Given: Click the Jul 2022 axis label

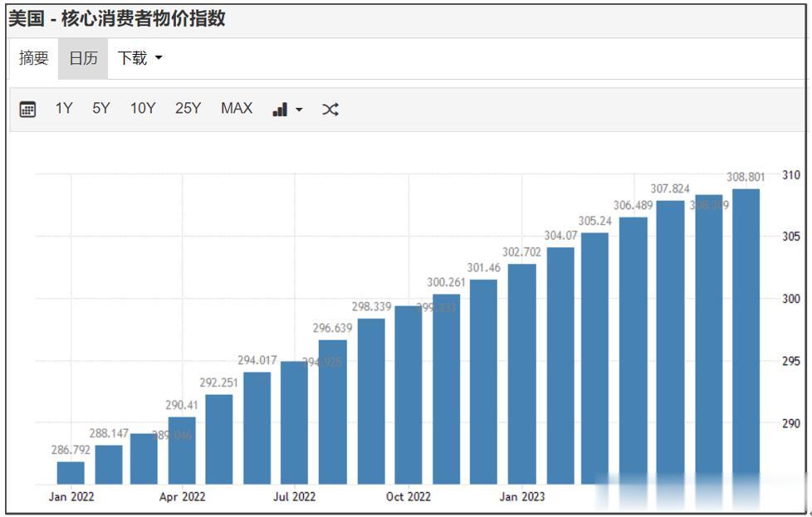Looking at the screenshot, I should (294, 497).
